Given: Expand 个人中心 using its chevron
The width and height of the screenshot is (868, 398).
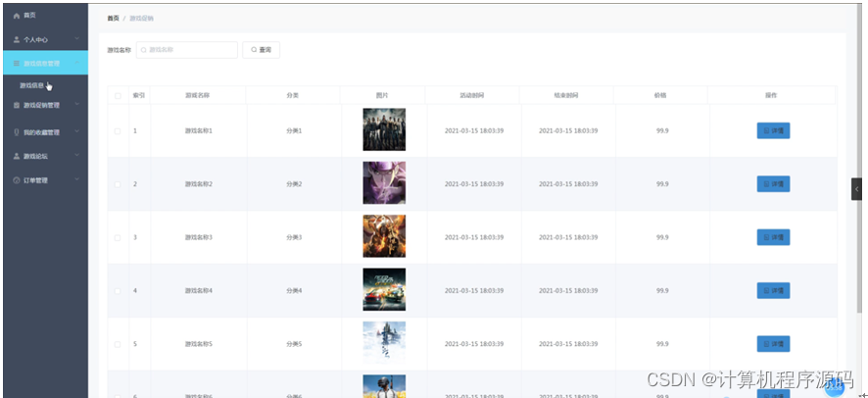Looking at the screenshot, I should (x=77, y=39).
